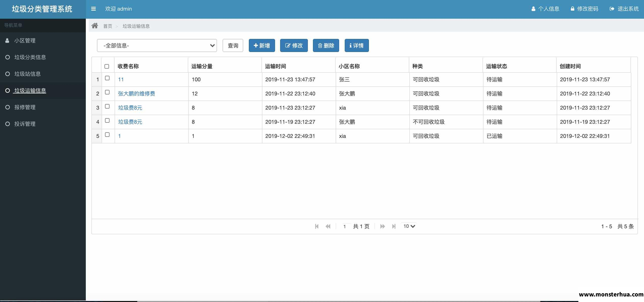This screenshot has height=302, width=644.
Task: Click the 垃圾运输信息 breadcrumb text
Action: tap(136, 26)
